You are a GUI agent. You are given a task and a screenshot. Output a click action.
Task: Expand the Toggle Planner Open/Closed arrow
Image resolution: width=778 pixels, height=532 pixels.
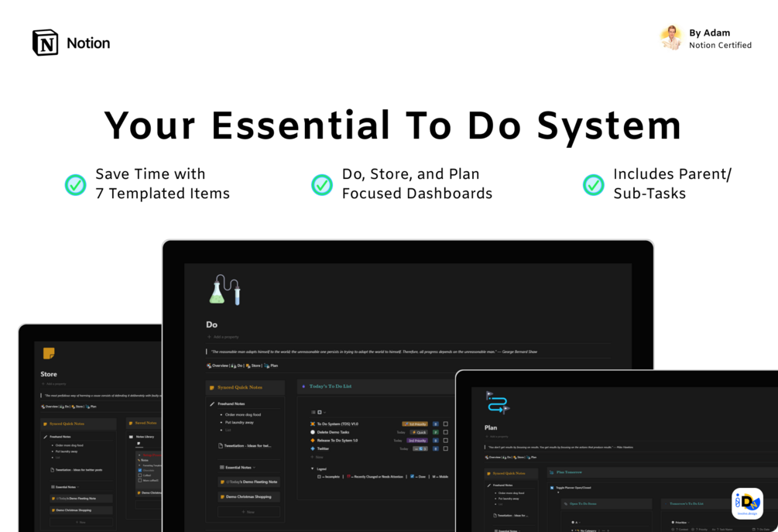coord(558,493)
